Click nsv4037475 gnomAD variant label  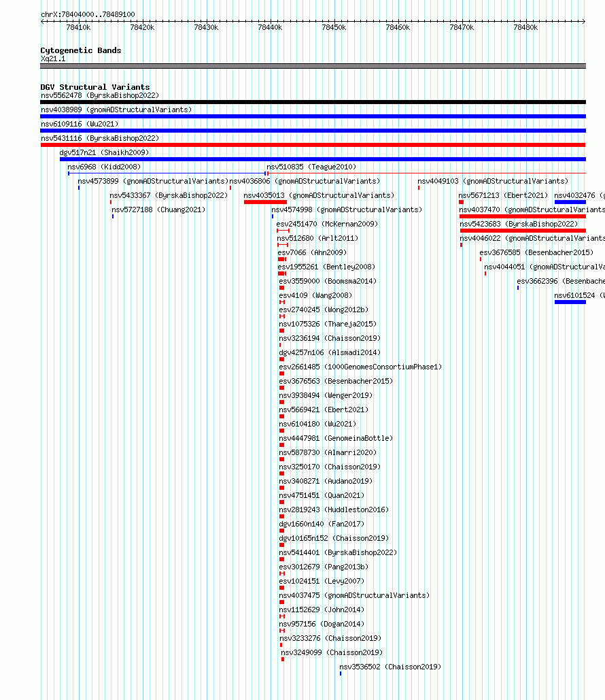click(x=354, y=595)
